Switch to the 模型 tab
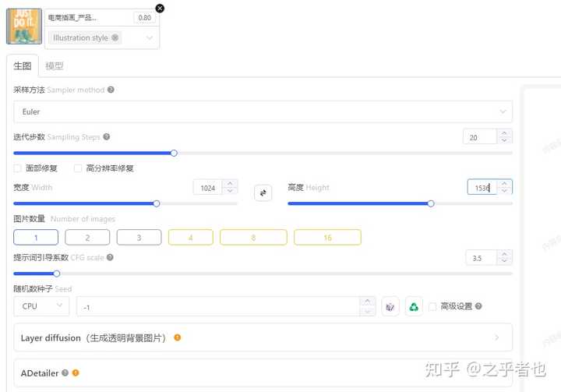The image size is (561, 392). 55,66
